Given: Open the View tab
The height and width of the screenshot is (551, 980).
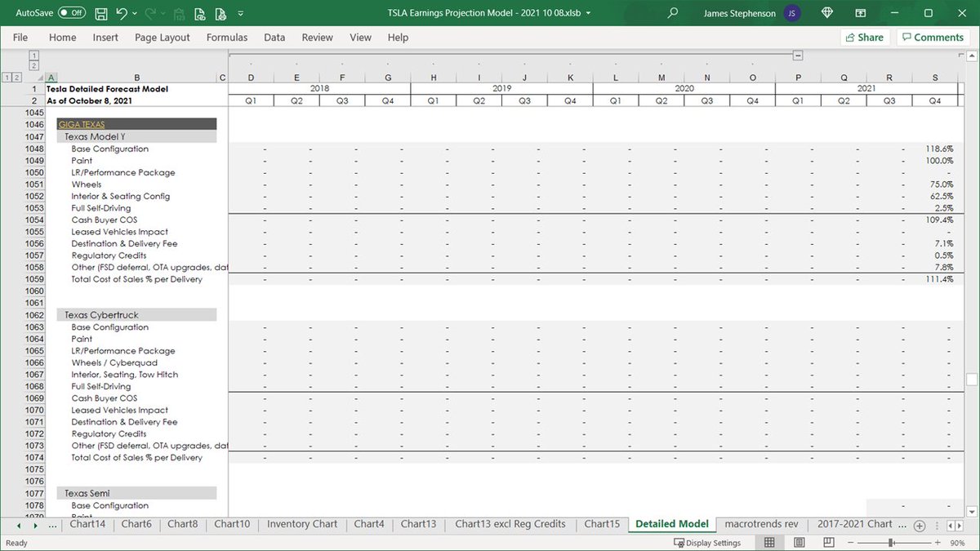Looking at the screenshot, I should (360, 38).
